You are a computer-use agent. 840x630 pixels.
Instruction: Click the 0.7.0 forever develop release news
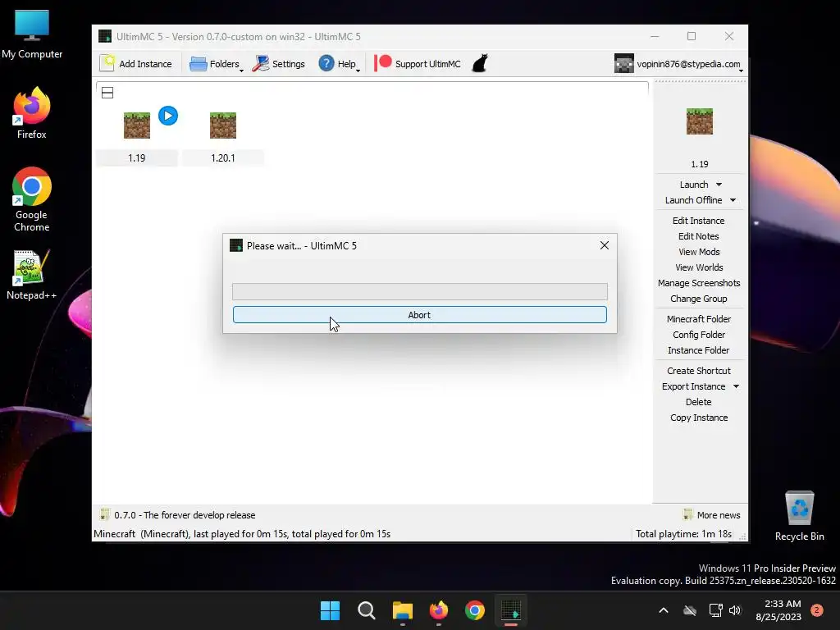(178, 515)
